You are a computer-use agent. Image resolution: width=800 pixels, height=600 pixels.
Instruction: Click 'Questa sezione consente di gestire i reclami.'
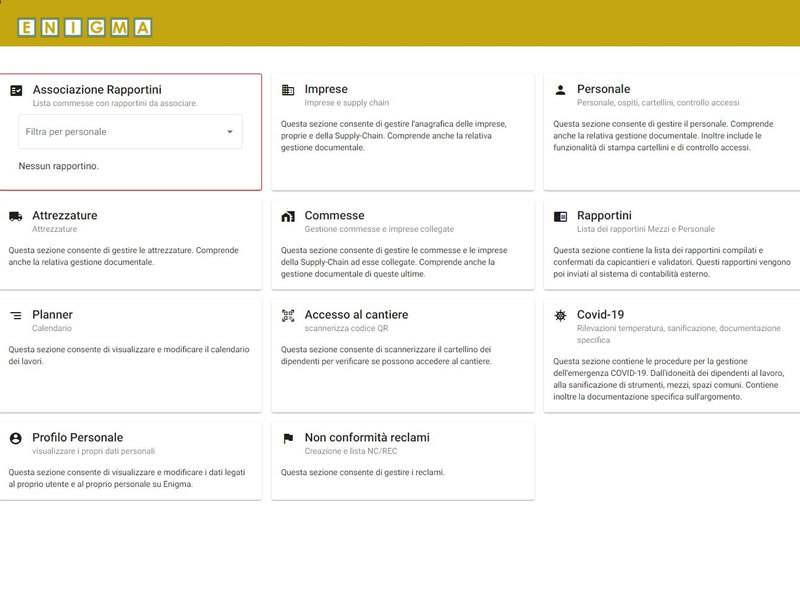coord(363,472)
